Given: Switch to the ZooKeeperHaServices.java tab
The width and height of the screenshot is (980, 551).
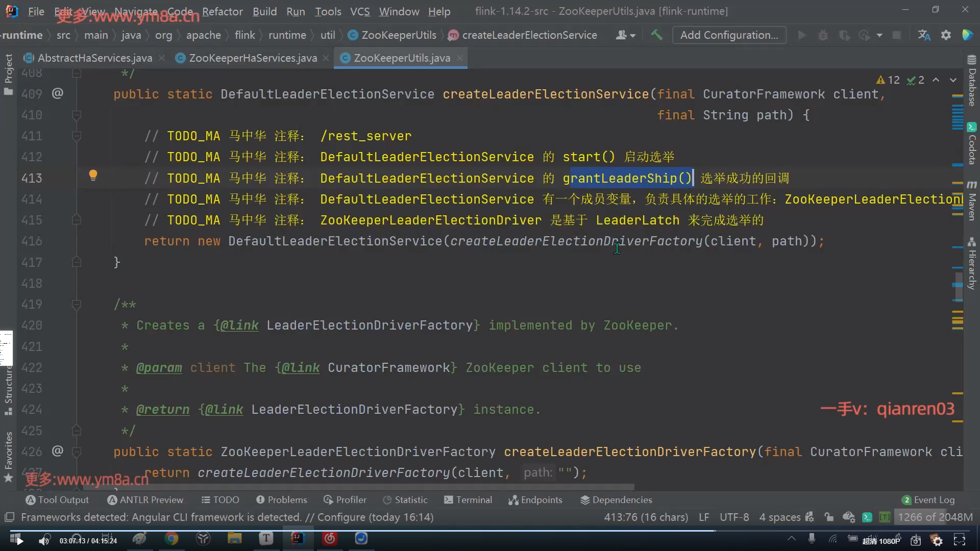Looking at the screenshot, I should 253,58.
